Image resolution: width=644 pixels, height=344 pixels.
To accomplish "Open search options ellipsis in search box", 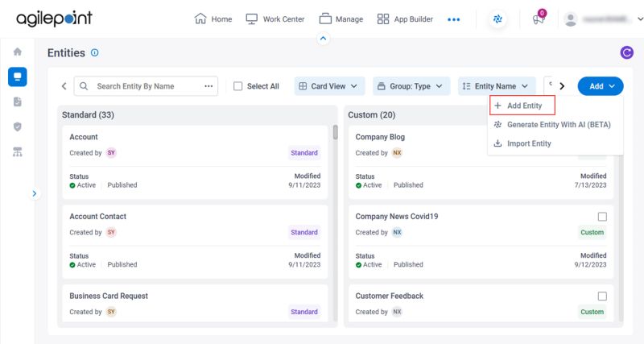I will (208, 86).
